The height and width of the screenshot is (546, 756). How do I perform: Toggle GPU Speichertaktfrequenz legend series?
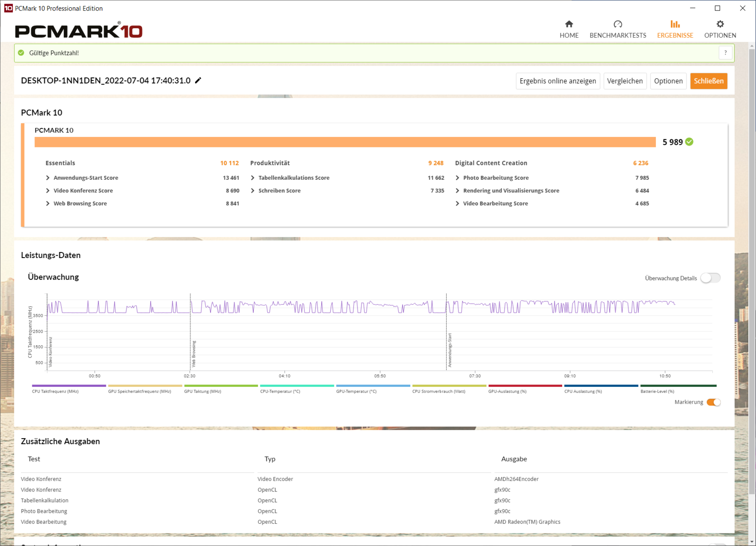145,389
